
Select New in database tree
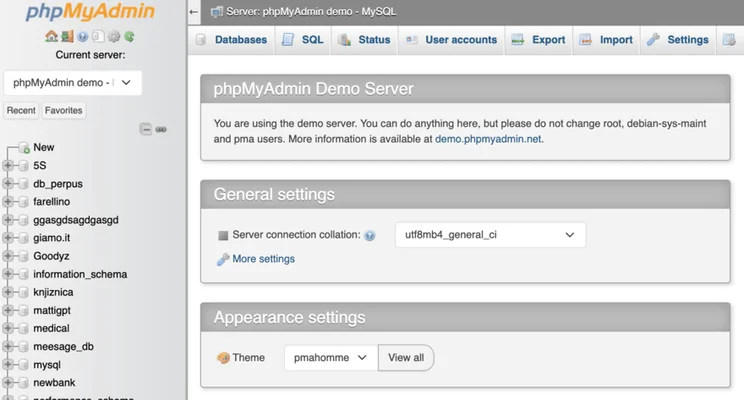(x=44, y=148)
